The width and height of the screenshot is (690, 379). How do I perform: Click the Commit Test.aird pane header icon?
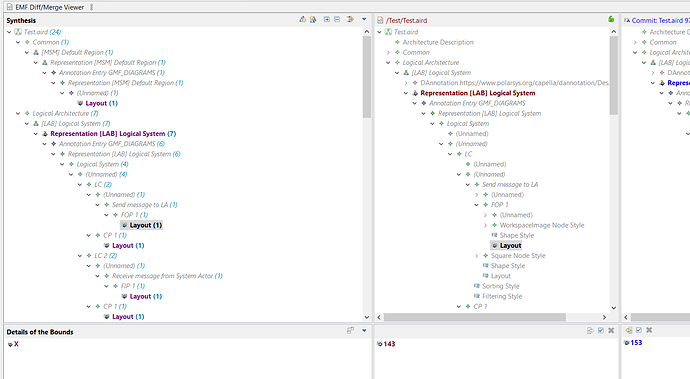pyautogui.click(x=627, y=20)
